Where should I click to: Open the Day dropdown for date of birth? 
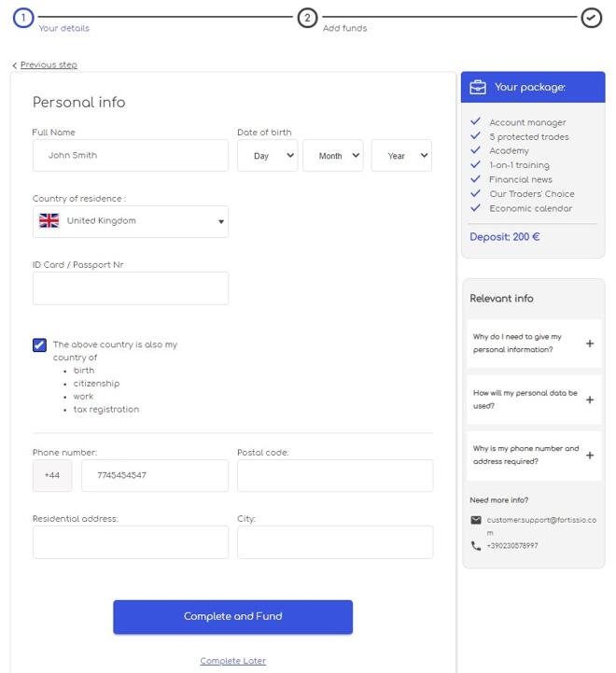click(x=267, y=156)
